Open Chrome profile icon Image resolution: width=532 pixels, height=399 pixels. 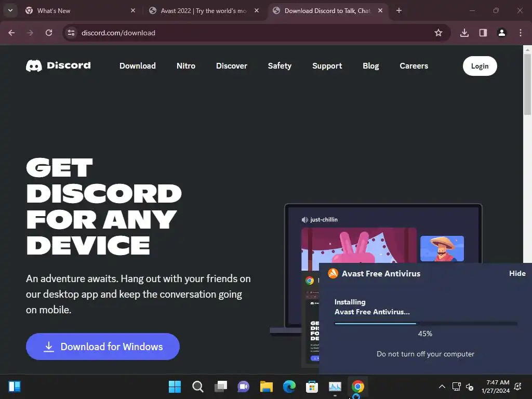502,33
